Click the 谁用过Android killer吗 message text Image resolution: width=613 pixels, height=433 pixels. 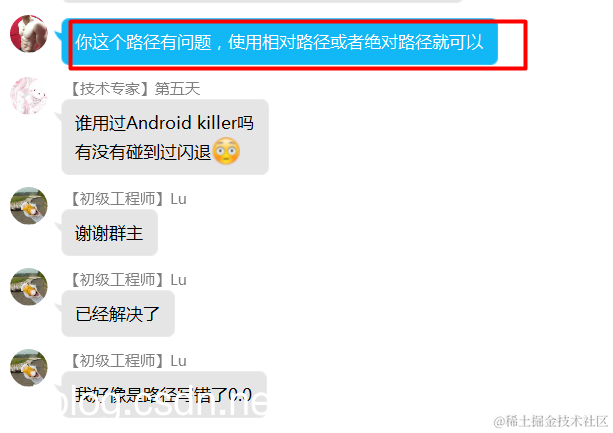[x=164, y=123]
